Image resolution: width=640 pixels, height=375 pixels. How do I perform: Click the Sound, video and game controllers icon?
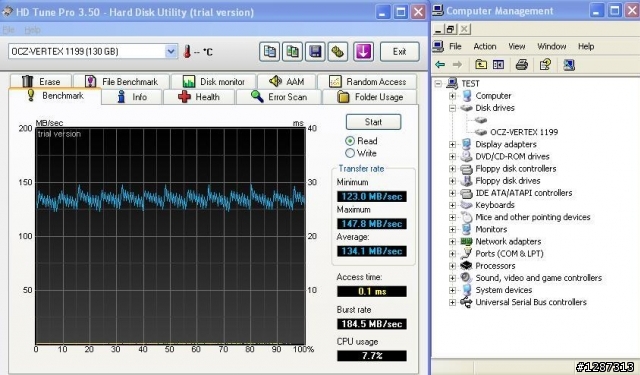click(x=466, y=278)
